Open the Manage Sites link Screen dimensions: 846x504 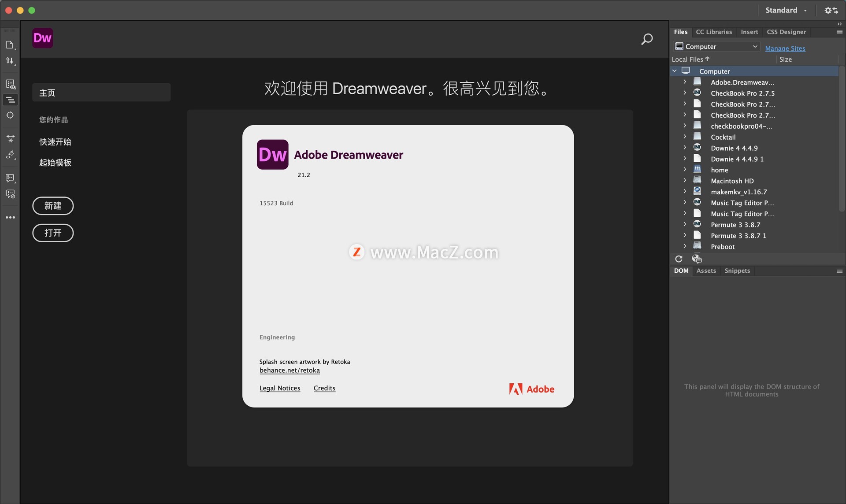tap(785, 48)
